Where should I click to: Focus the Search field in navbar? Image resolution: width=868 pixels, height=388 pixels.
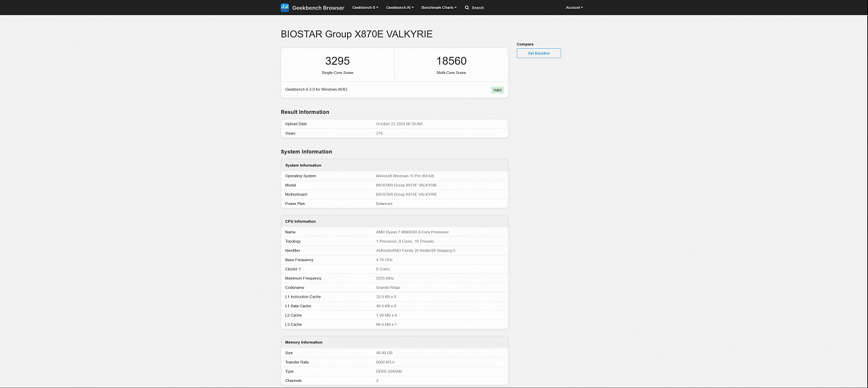pos(477,7)
